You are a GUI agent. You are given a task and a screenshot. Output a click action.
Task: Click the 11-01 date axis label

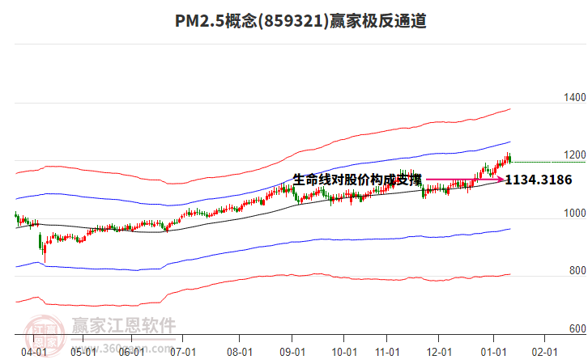[387, 352]
